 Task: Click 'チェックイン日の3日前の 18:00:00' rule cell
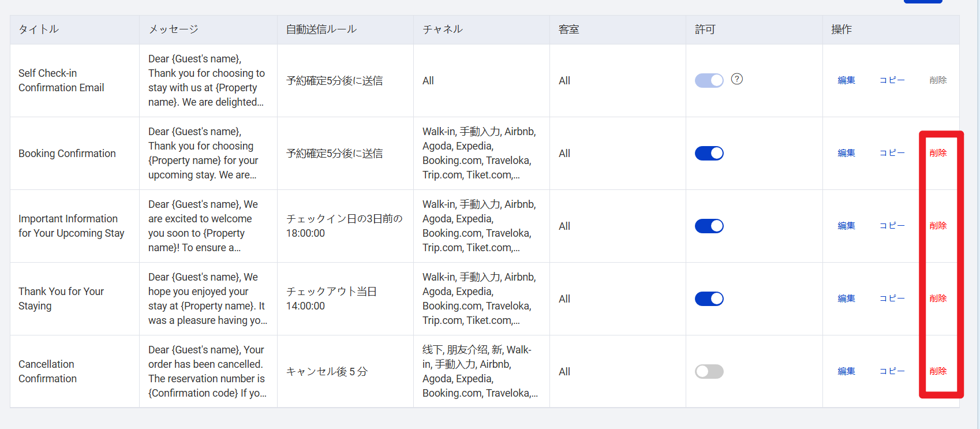pos(345,226)
